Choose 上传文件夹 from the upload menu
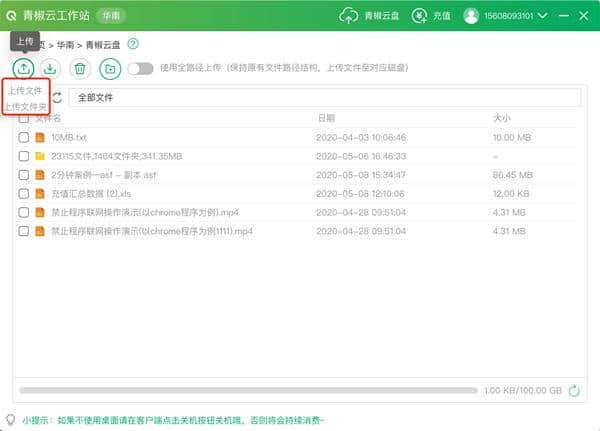 pyautogui.click(x=26, y=106)
